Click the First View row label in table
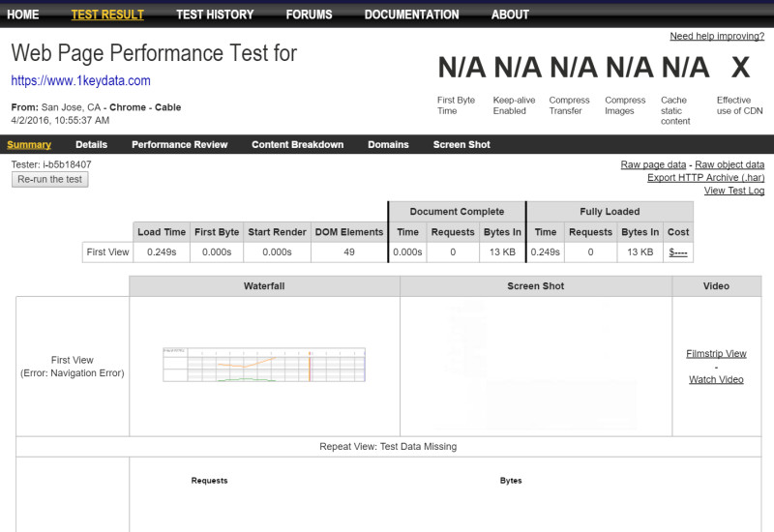 (x=107, y=252)
